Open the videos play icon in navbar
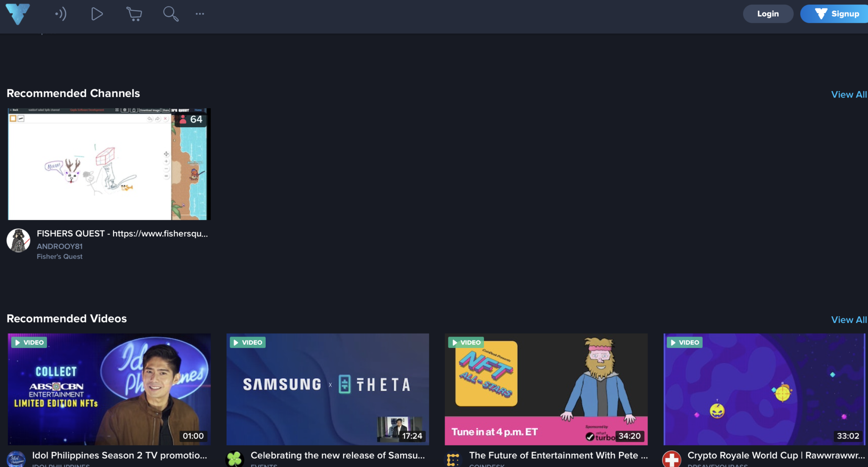 [x=97, y=14]
